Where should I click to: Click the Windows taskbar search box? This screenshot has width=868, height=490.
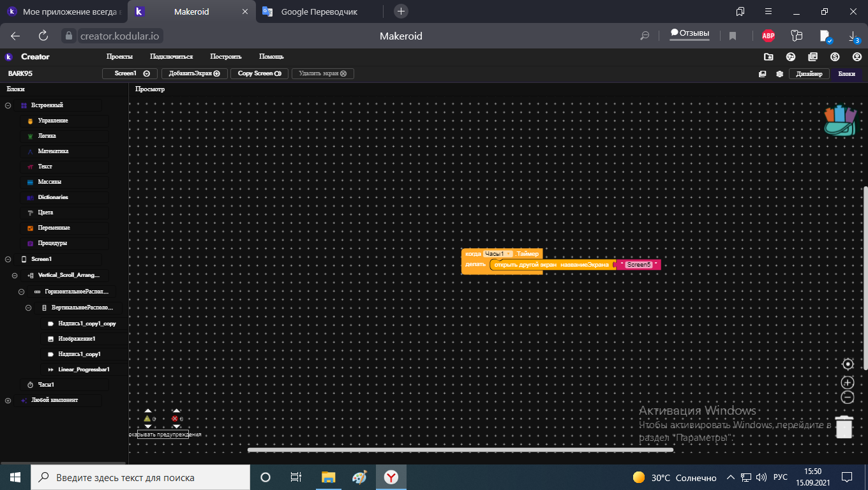click(x=140, y=477)
